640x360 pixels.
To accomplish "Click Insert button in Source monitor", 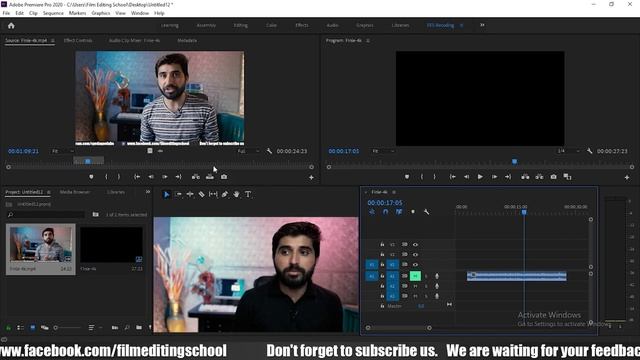I will [x=196, y=177].
